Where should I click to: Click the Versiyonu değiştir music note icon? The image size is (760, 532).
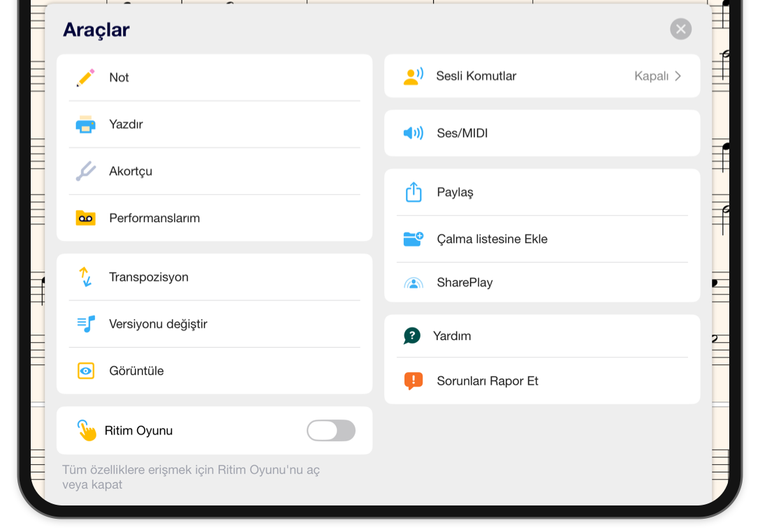tap(86, 324)
